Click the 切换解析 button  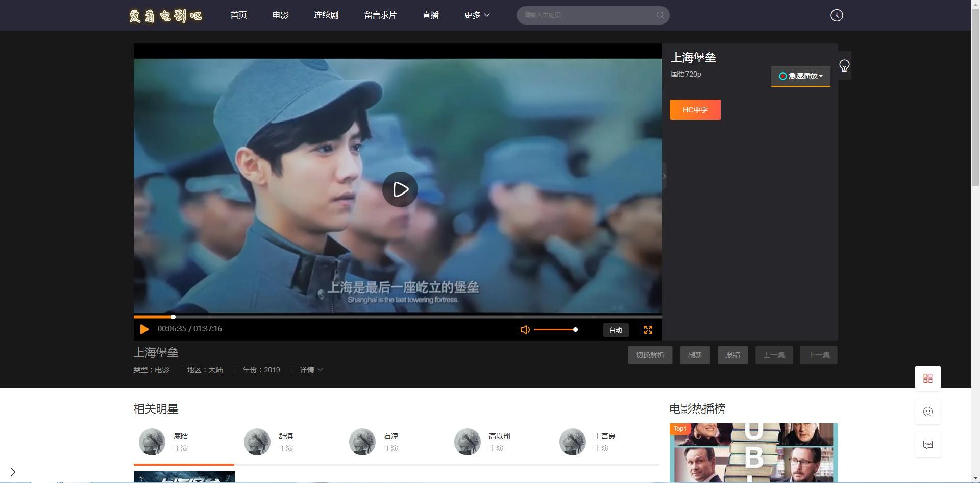[x=650, y=355]
